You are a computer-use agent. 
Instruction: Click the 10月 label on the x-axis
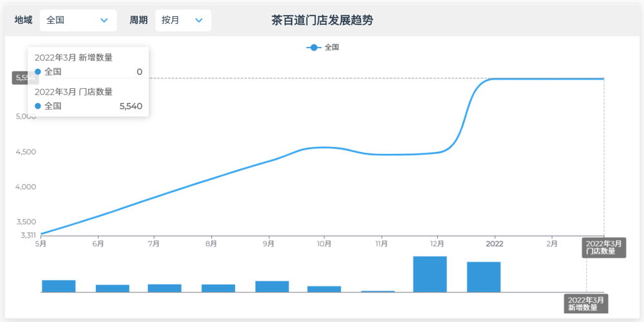[x=325, y=243]
